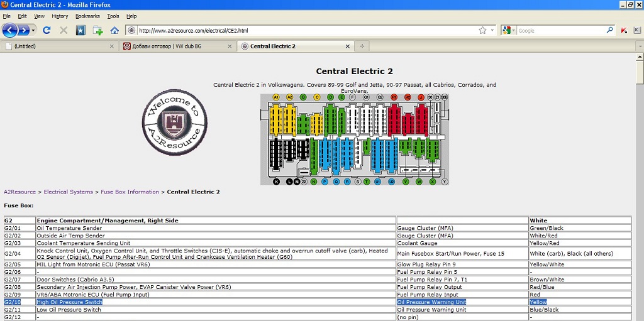Open the Electrical Systems breadcrumb link
Screen dimensions: 644x321
68,192
